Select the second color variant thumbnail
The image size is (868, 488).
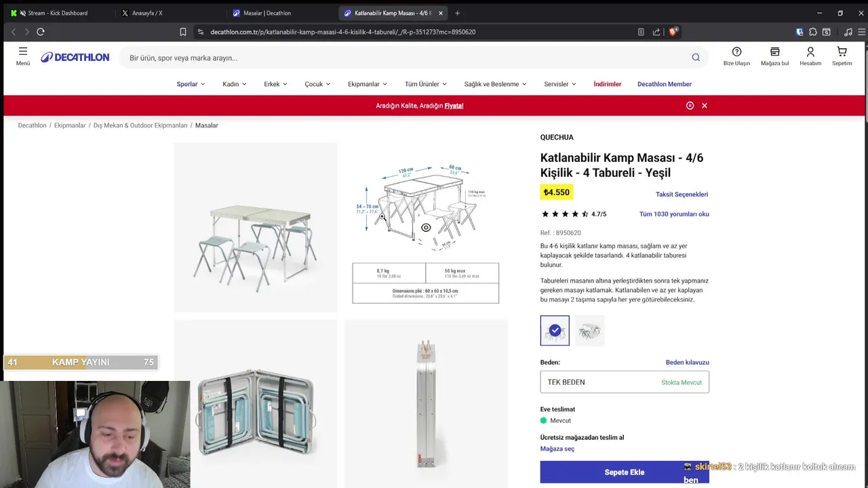coord(589,331)
